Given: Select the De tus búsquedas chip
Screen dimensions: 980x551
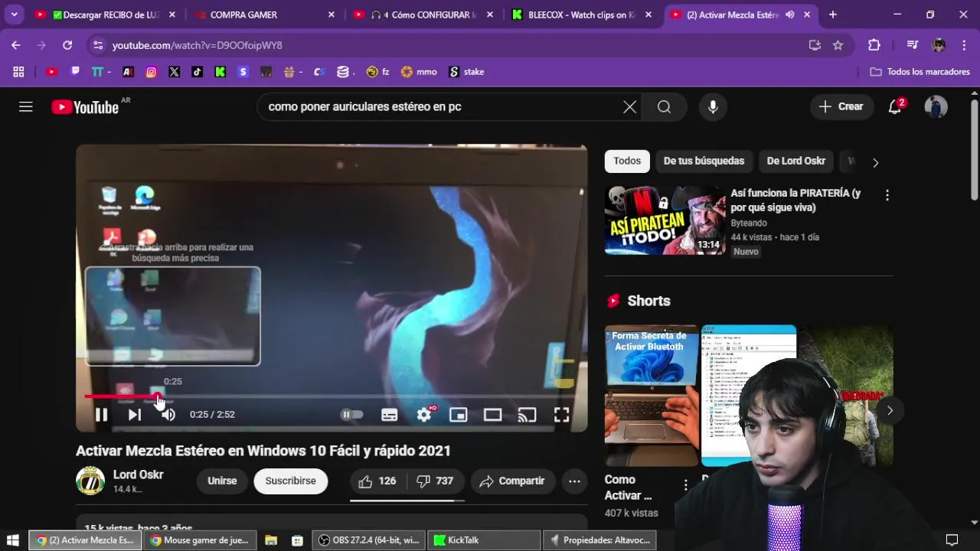Looking at the screenshot, I should click(x=704, y=161).
